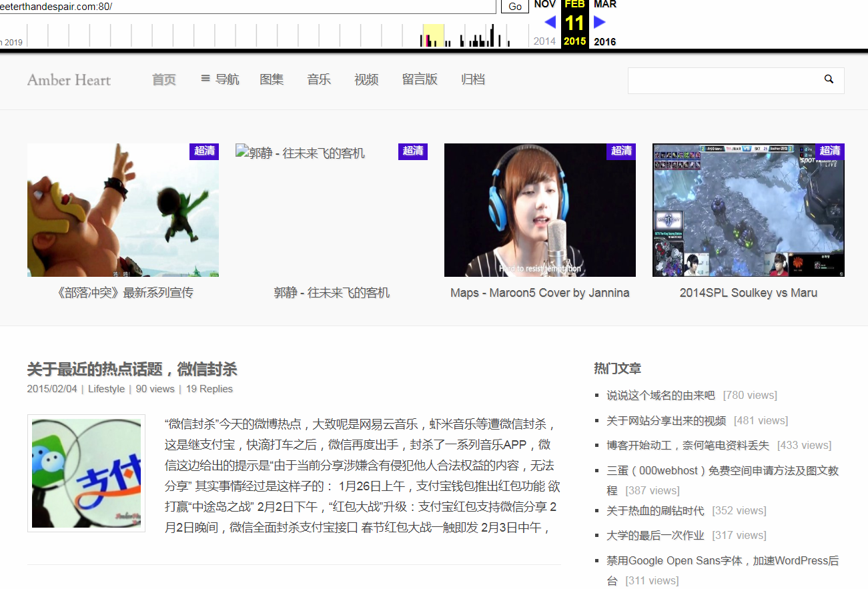Viewport: 868px width, 589px height.
Task: Click the Go button in Wayback toolbar
Action: (x=515, y=6)
